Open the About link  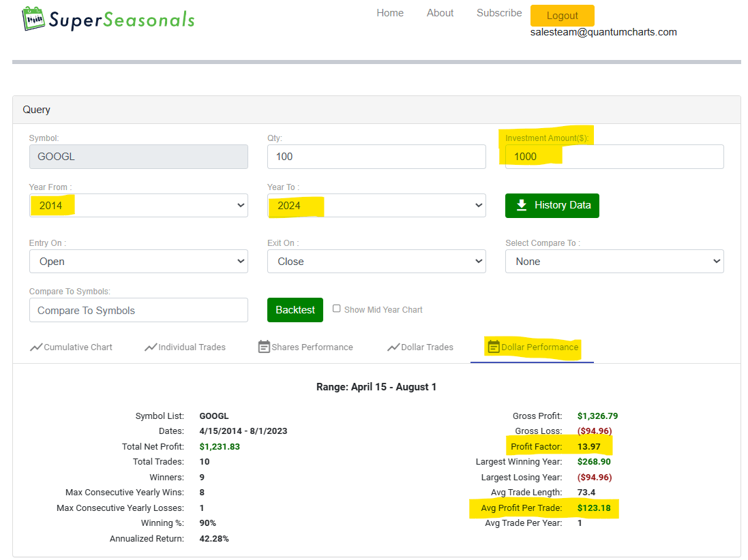440,13
